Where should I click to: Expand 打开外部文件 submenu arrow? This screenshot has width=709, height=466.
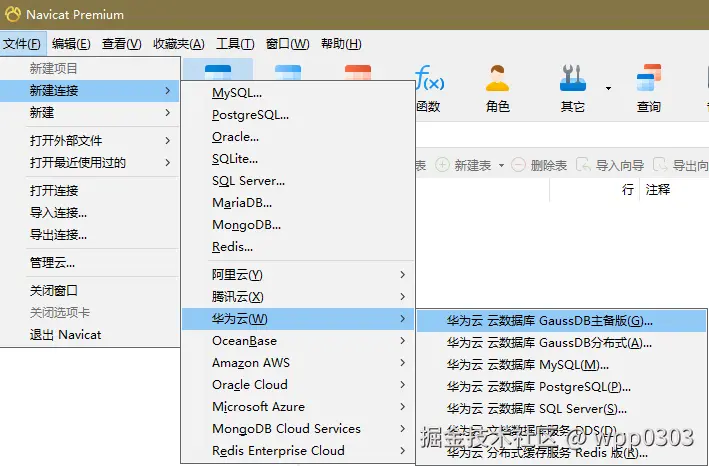168,140
